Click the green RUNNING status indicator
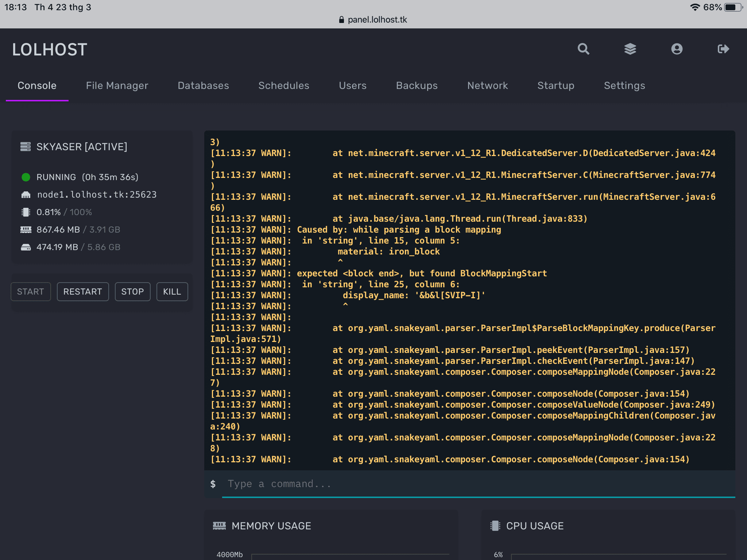This screenshot has height=560, width=747. 26,177
